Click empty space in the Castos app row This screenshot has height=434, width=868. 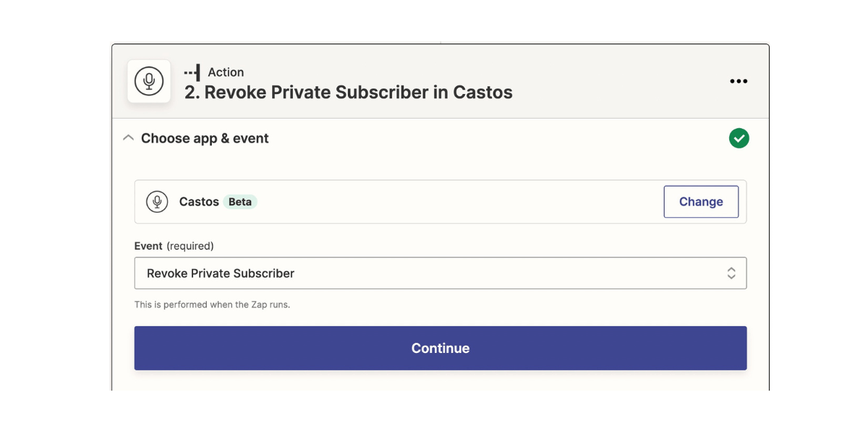(x=456, y=202)
